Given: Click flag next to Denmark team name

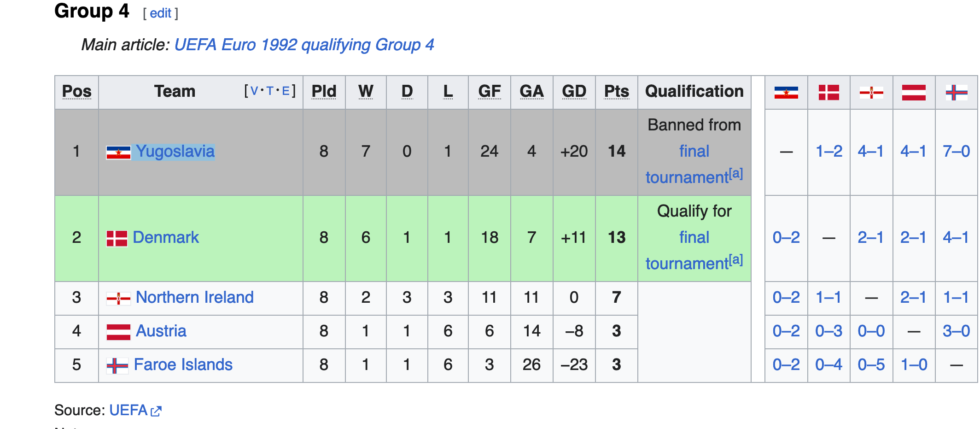Looking at the screenshot, I should coord(117,238).
